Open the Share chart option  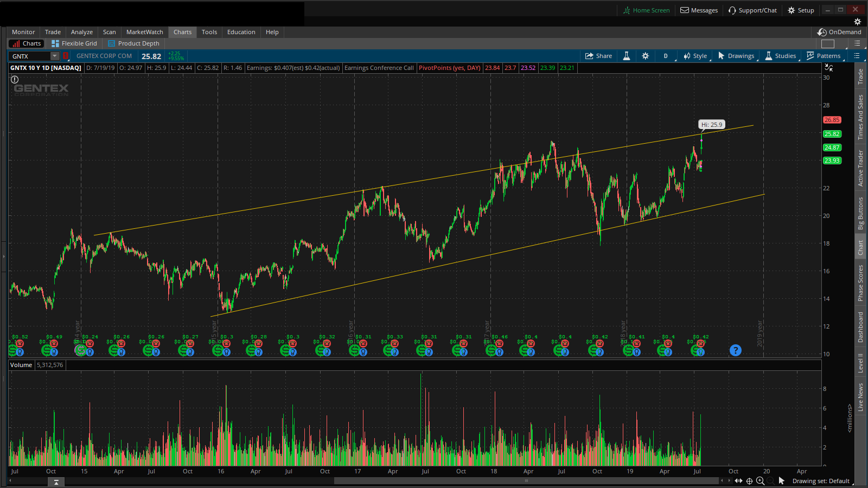coord(598,56)
